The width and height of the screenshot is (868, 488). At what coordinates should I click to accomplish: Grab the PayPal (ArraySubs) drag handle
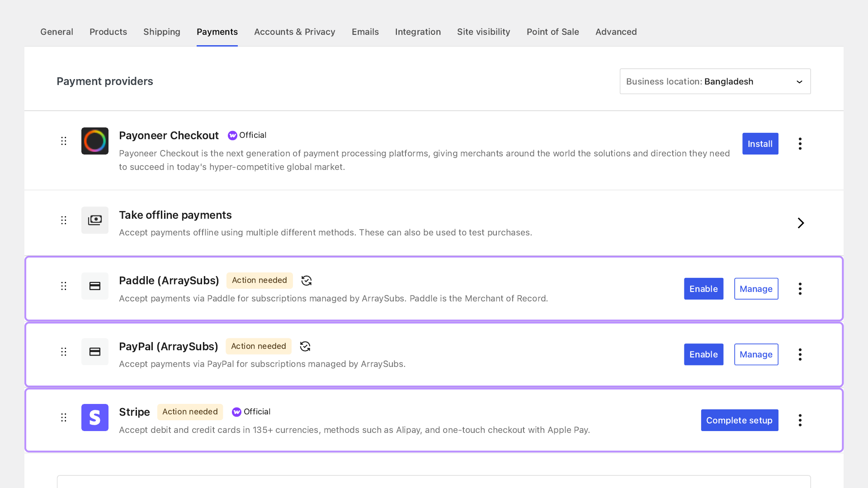pos(64,352)
